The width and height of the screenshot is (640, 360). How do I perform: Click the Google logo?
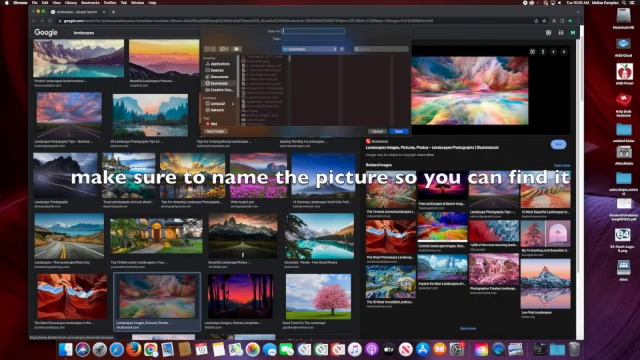tap(46, 32)
